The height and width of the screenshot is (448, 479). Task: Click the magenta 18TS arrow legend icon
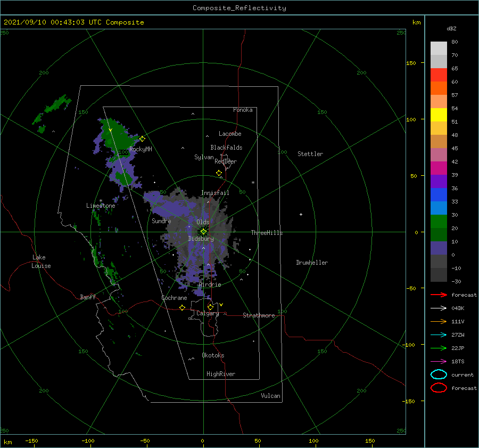coord(439,362)
